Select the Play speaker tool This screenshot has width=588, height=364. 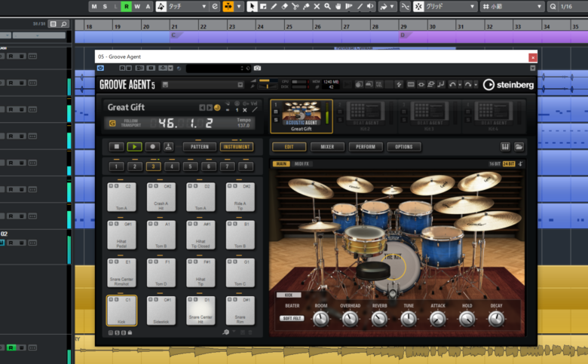click(370, 6)
